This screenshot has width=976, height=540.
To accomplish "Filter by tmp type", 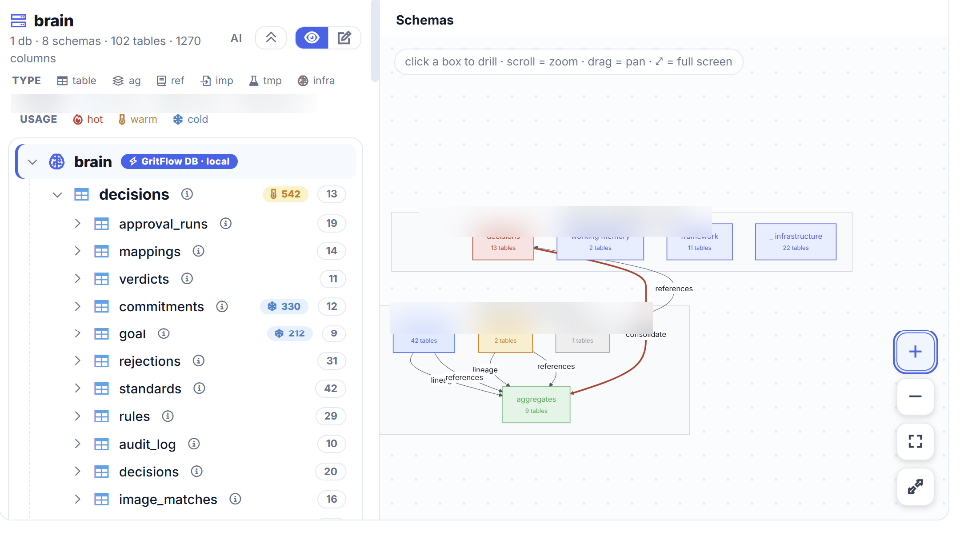I will (x=265, y=80).
